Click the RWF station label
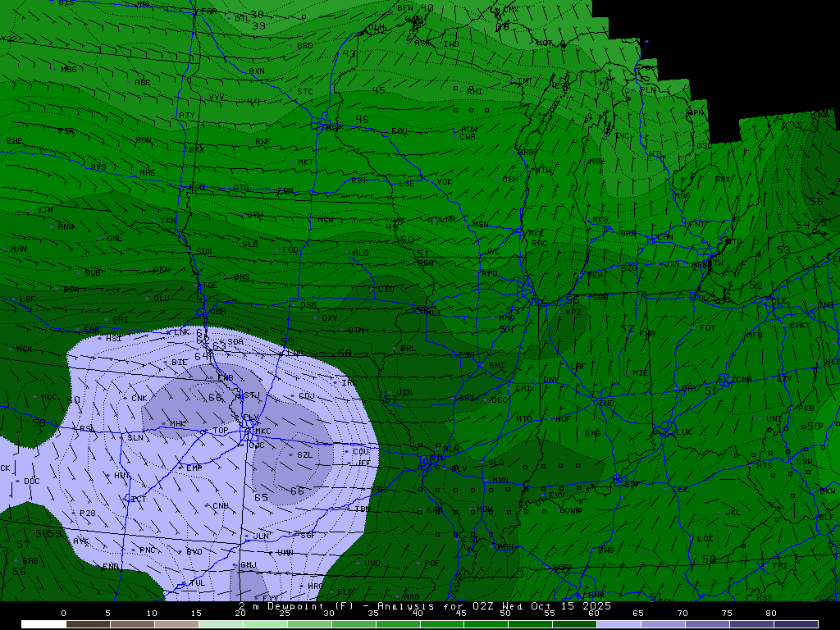This screenshot has height=630, width=840. 262,142
